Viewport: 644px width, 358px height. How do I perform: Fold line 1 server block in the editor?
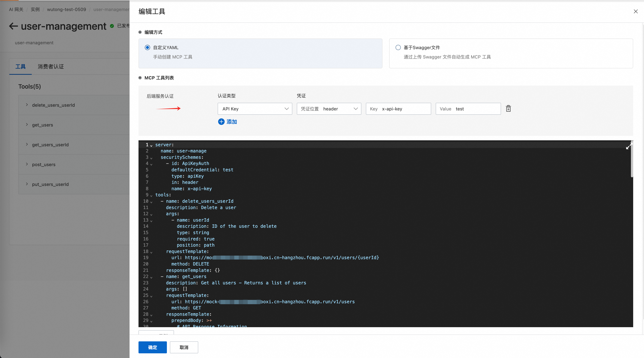[x=151, y=146]
